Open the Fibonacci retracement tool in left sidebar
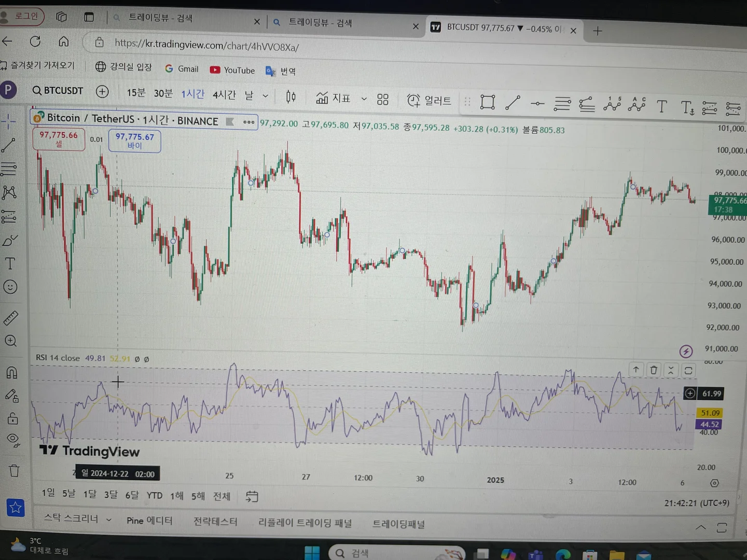The height and width of the screenshot is (560, 747). pyautogui.click(x=8, y=169)
